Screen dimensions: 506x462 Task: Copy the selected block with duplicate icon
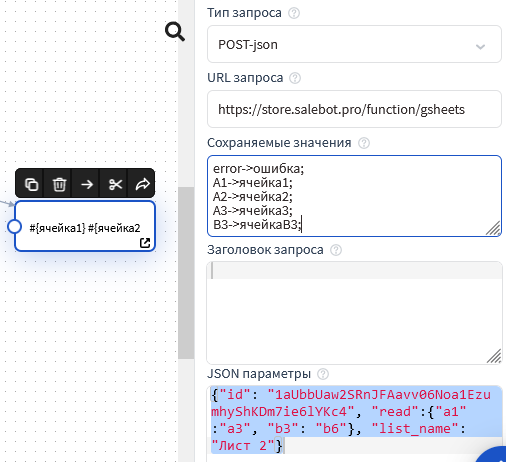(32, 184)
